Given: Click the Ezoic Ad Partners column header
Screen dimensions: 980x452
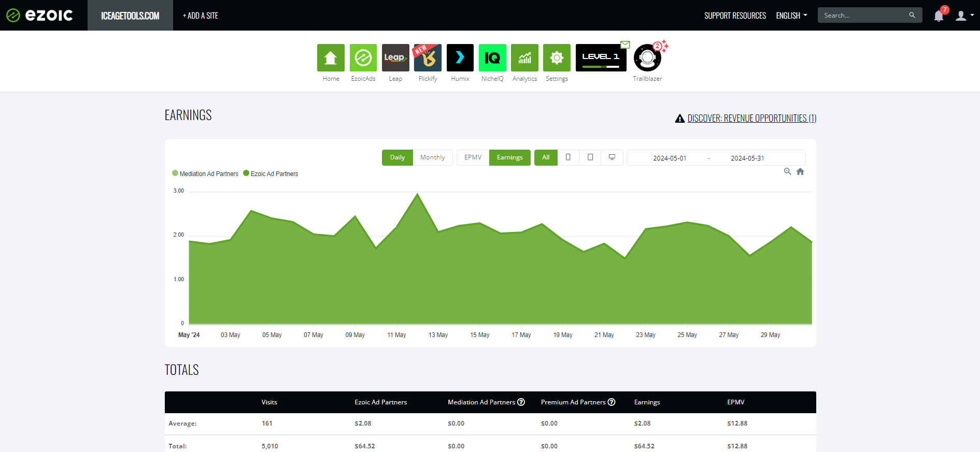Looking at the screenshot, I should point(381,402).
